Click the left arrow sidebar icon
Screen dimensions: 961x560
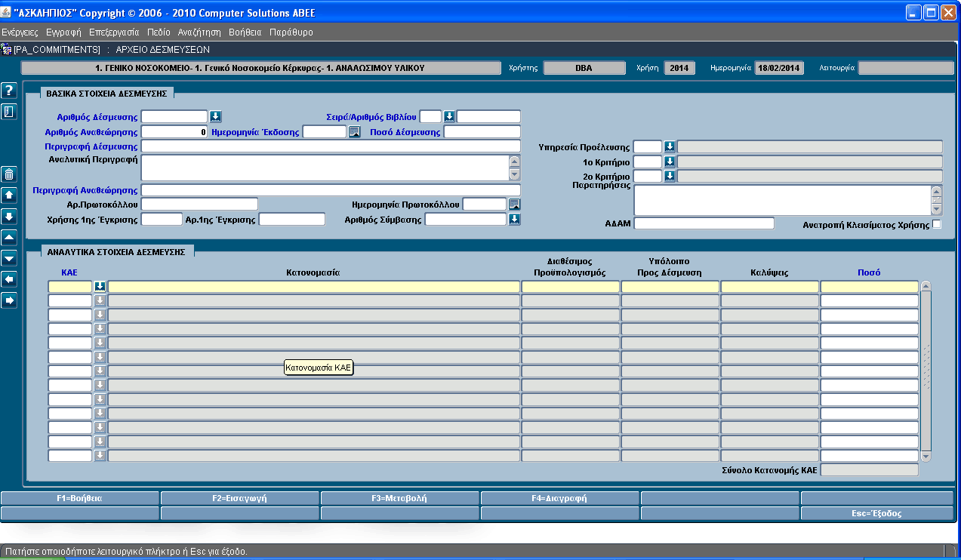(x=9, y=279)
